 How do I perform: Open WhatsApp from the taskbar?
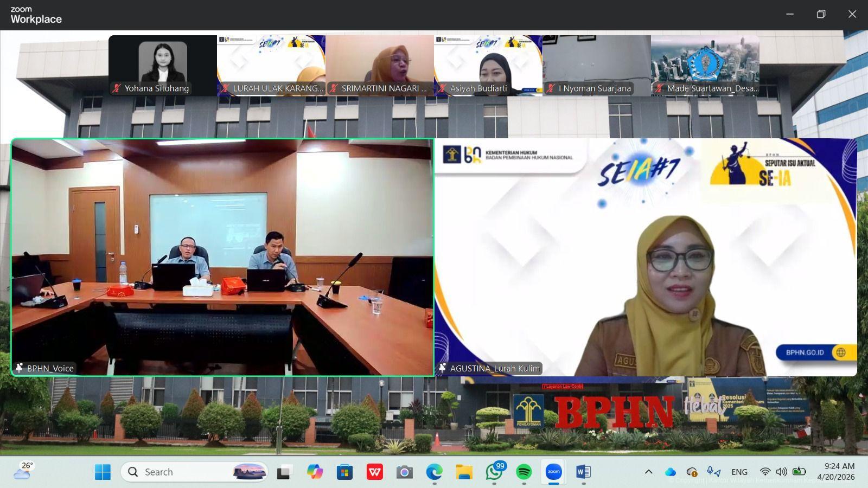tap(494, 472)
